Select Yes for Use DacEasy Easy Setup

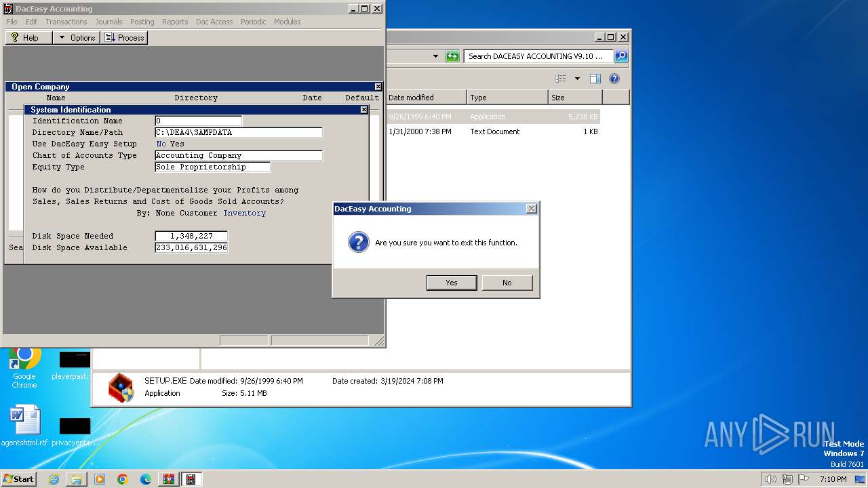point(177,144)
